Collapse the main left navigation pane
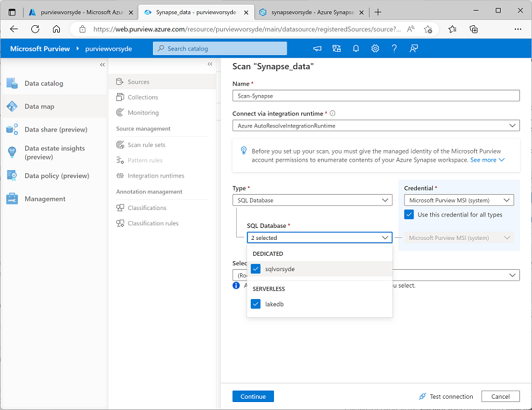The width and height of the screenshot is (532, 410). point(102,64)
